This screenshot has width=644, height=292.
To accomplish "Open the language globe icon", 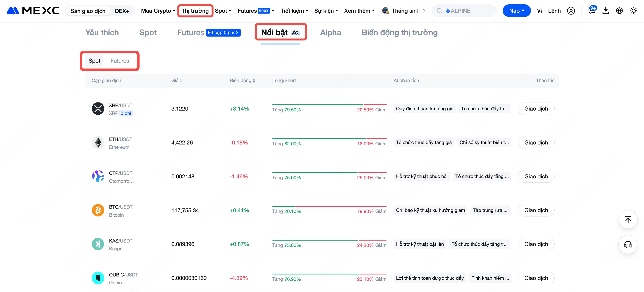I will click(x=619, y=11).
